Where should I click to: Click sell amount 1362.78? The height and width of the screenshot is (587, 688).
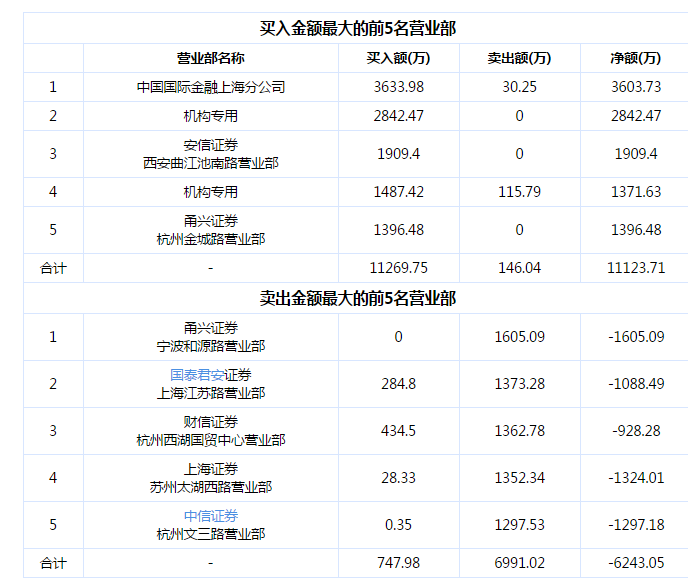520,431
